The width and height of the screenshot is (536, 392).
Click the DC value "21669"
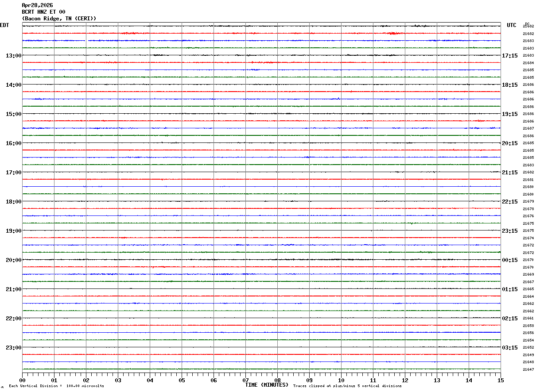click(528, 274)
